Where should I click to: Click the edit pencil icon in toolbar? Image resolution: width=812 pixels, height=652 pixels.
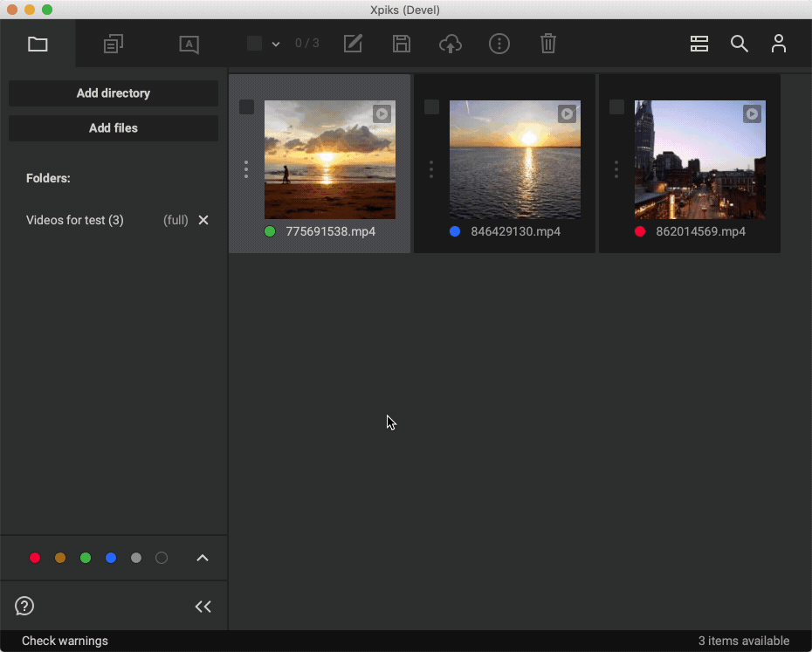pos(353,44)
